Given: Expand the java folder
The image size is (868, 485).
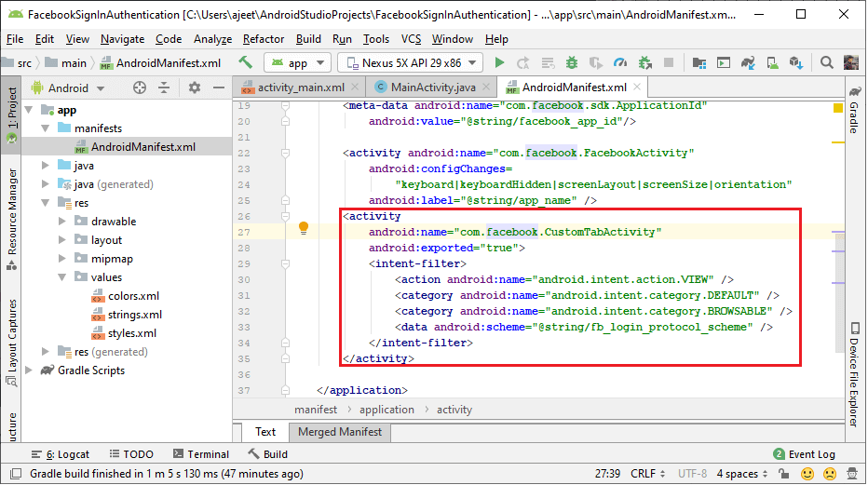Looking at the screenshot, I should click(x=46, y=166).
